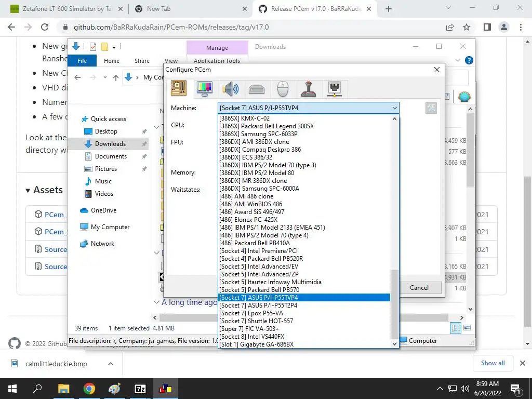
Task: Open the joystick settings tab icon
Action: pyautogui.click(x=309, y=89)
